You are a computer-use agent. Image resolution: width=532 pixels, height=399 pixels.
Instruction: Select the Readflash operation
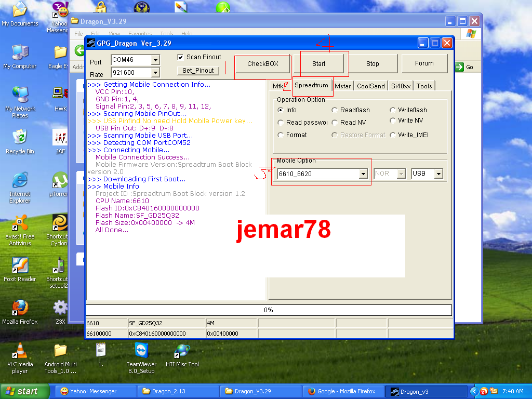pyautogui.click(x=335, y=110)
